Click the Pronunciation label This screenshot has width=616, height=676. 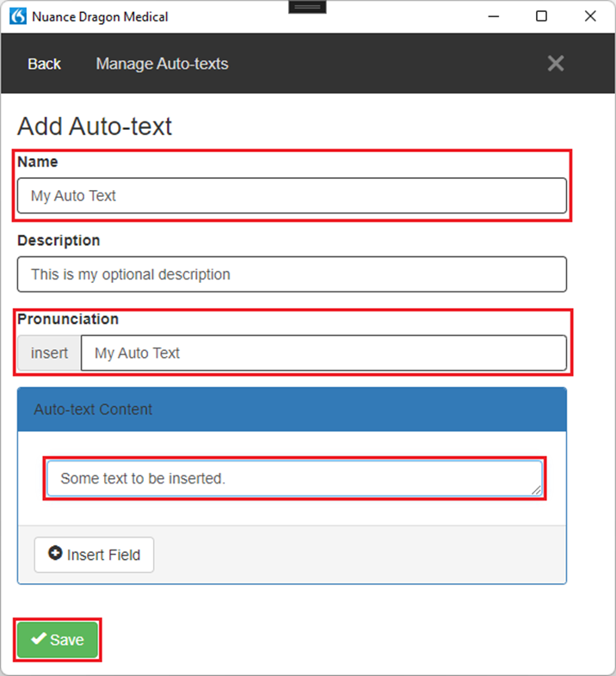point(68,319)
